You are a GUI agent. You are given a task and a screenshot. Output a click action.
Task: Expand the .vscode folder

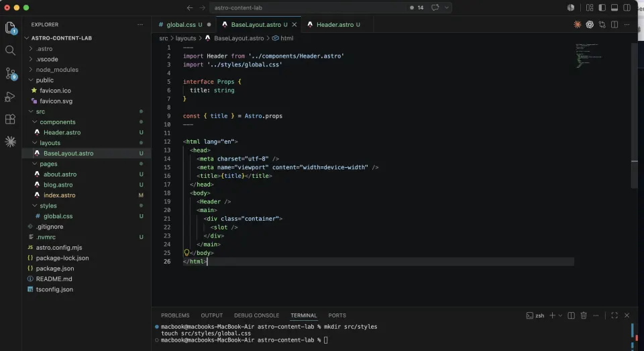(x=87, y=59)
